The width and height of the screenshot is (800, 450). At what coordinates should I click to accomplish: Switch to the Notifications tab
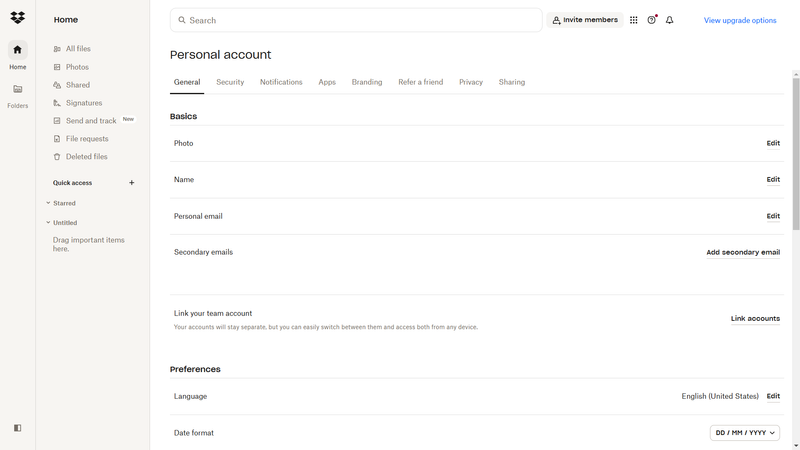281,82
